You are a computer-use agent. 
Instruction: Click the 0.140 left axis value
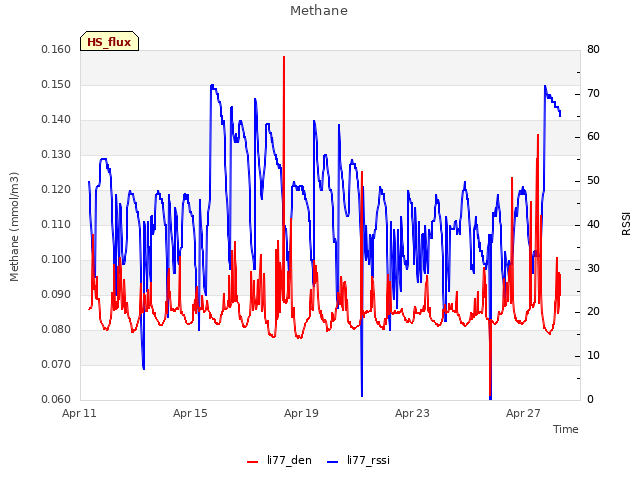[x=56, y=120]
